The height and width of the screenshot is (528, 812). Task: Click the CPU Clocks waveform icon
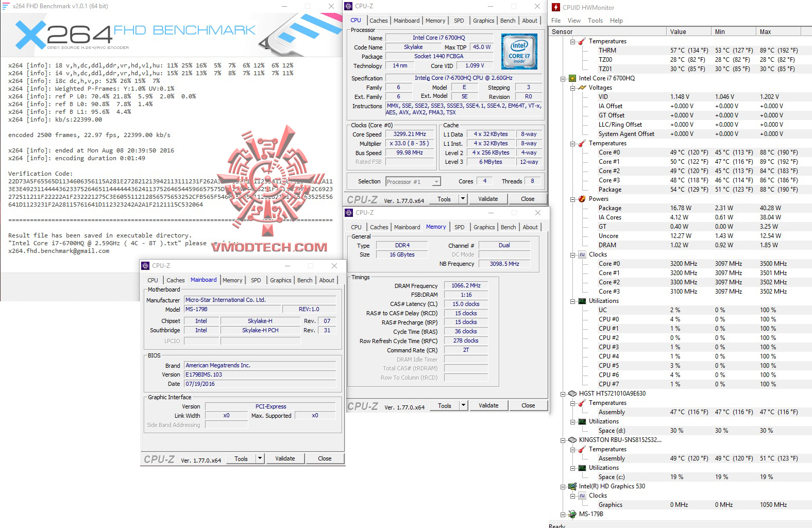pyautogui.click(x=582, y=254)
